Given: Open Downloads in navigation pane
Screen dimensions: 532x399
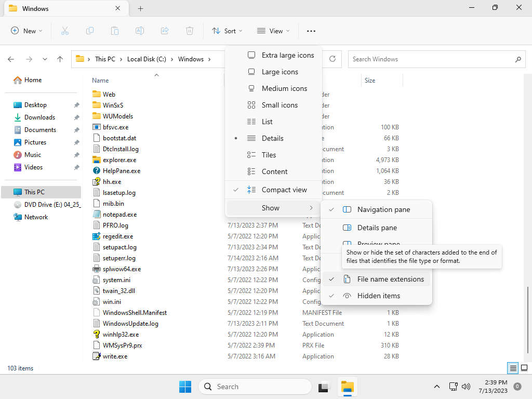Looking at the screenshot, I should [x=39, y=117].
